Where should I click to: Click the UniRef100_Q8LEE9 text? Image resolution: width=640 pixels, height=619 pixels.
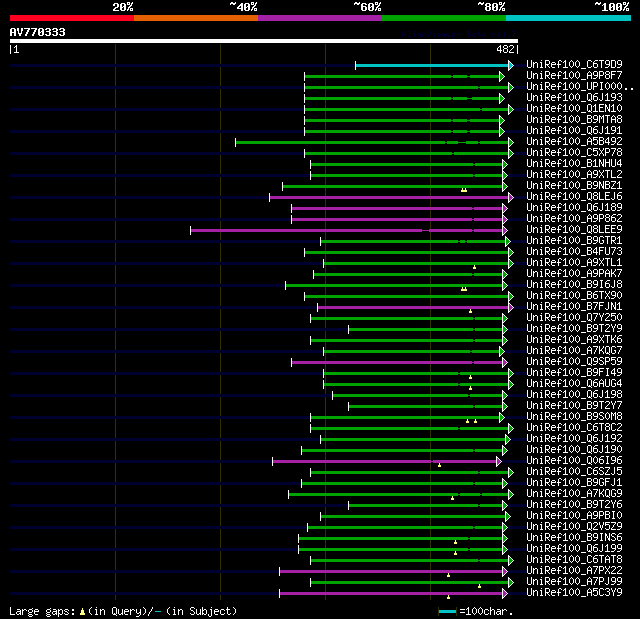[574, 230]
